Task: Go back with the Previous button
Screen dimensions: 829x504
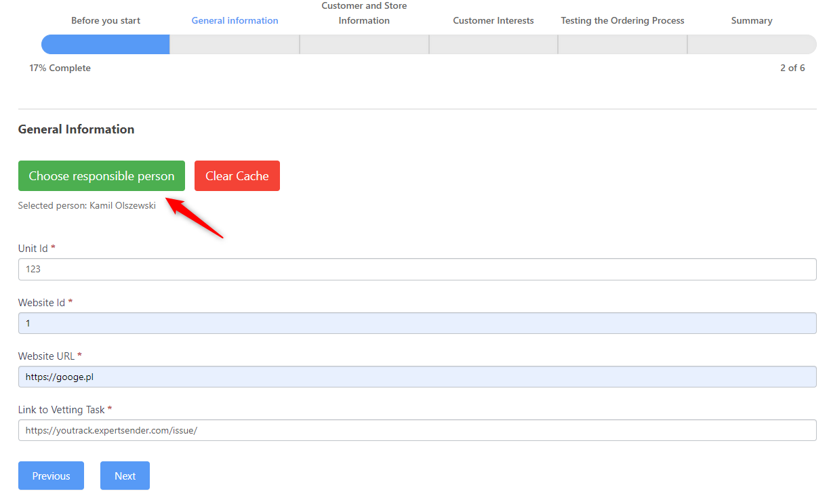Action: [51, 476]
